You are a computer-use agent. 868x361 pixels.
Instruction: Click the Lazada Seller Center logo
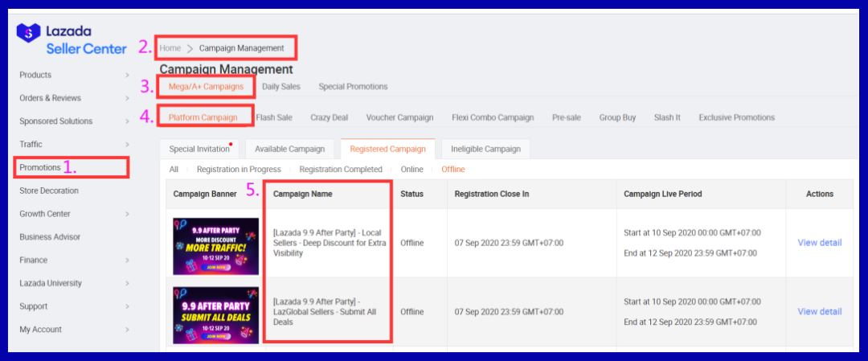pos(72,40)
